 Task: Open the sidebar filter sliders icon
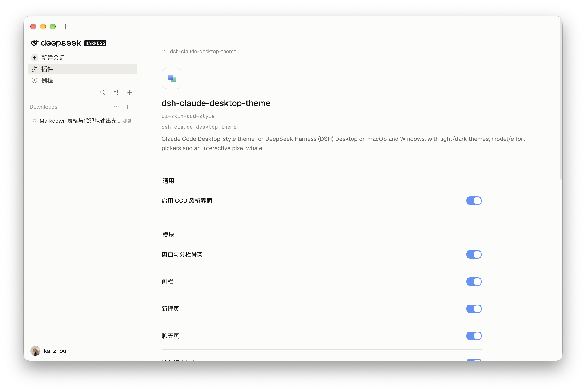(x=116, y=93)
